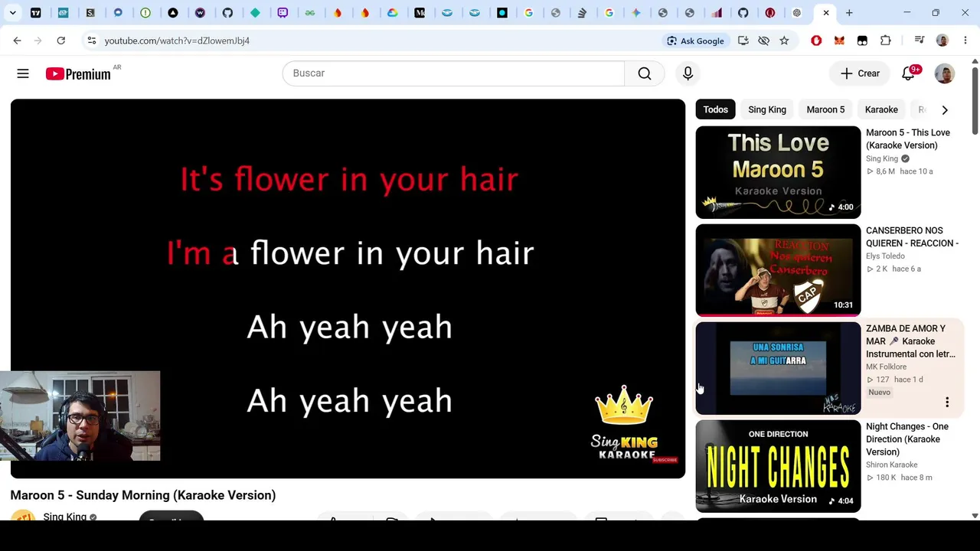Install app icon in the address bar
Image resolution: width=980 pixels, height=551 pixels.
click(743, 41)
